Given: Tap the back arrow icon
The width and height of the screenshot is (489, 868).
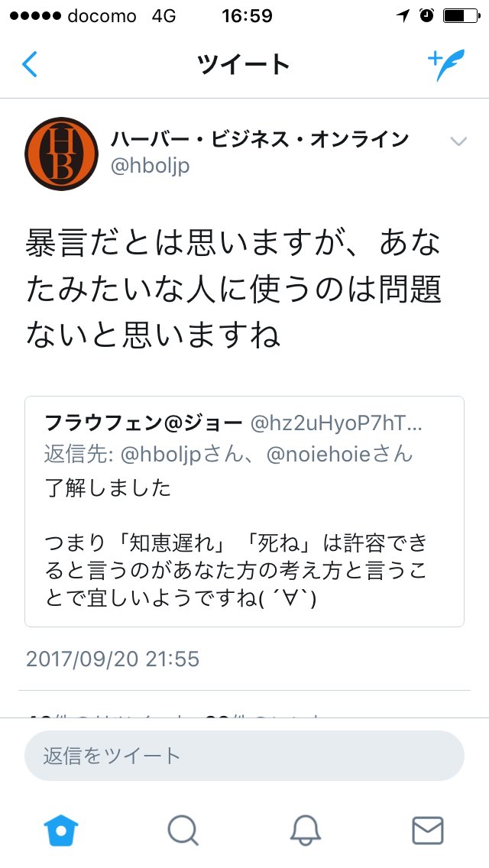Looking at the screenshot, I should point(30,64).
